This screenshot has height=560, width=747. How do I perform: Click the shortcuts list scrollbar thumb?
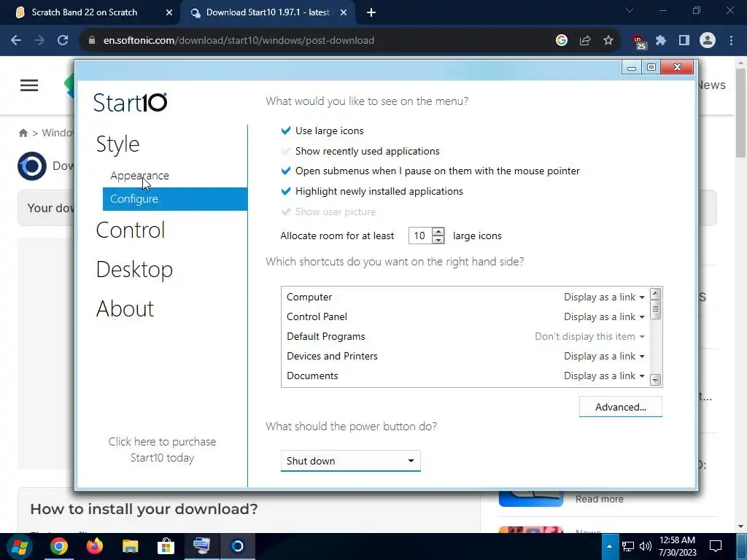(x=655, y=309)
